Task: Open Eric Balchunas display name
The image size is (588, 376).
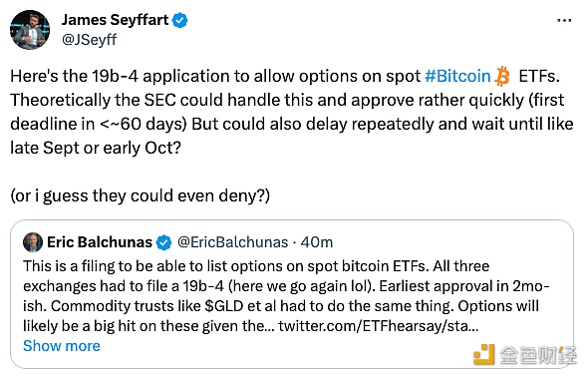Action: point(100,242)
